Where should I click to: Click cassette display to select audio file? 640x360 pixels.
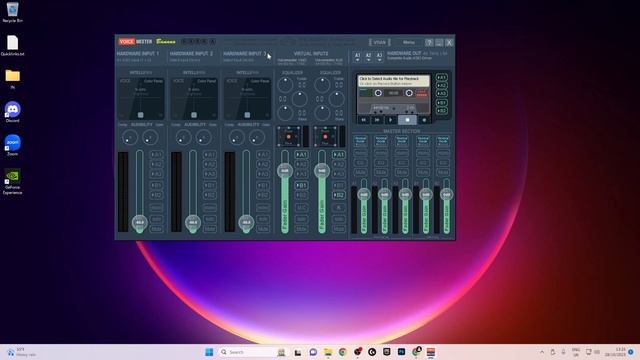pyautogui.click(x=393, y=80)
